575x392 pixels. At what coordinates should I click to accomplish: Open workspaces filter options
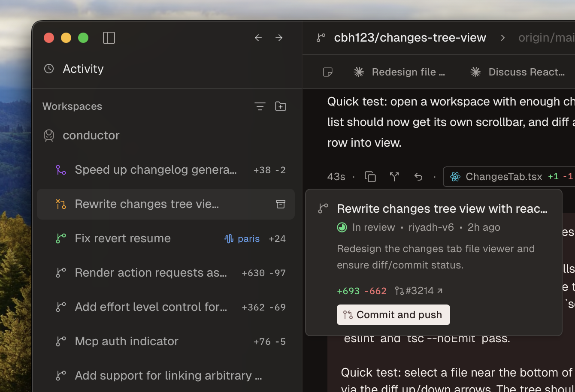260,106
